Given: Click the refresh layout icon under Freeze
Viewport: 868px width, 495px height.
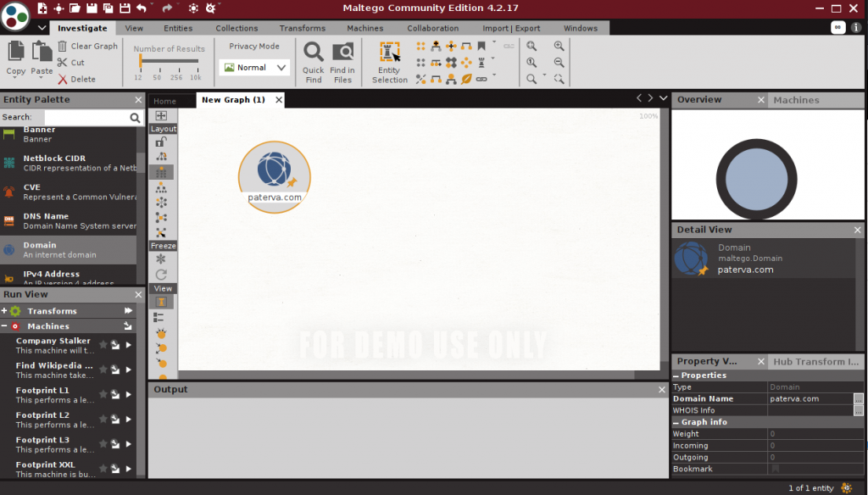Looking at the screenshot, I should click(161, 274).
